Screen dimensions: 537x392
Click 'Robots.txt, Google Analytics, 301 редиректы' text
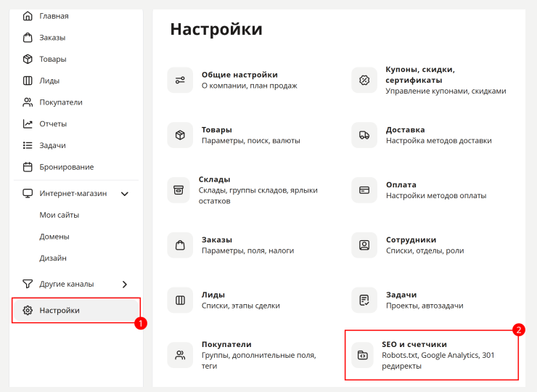coord(438,361)
